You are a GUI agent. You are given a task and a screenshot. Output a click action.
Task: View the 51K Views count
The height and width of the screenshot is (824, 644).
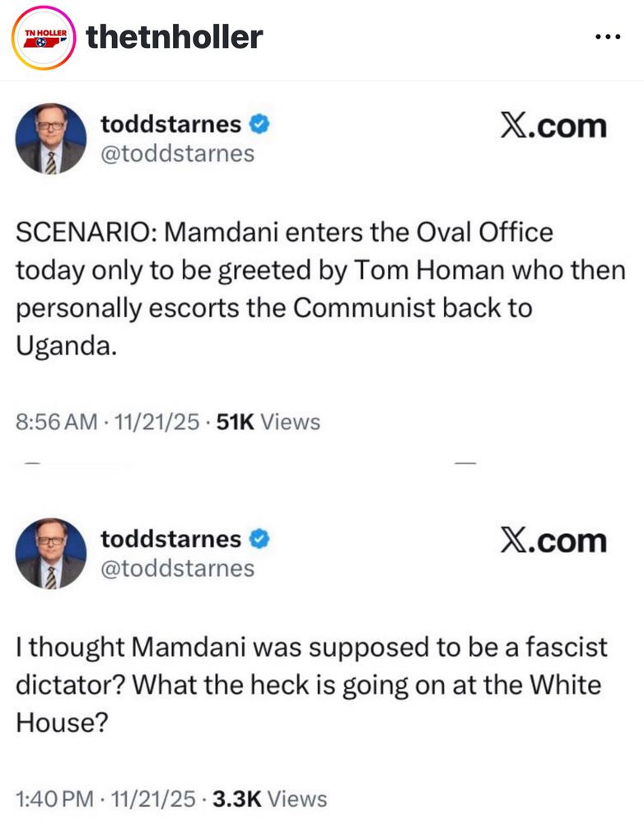[268, 421]
